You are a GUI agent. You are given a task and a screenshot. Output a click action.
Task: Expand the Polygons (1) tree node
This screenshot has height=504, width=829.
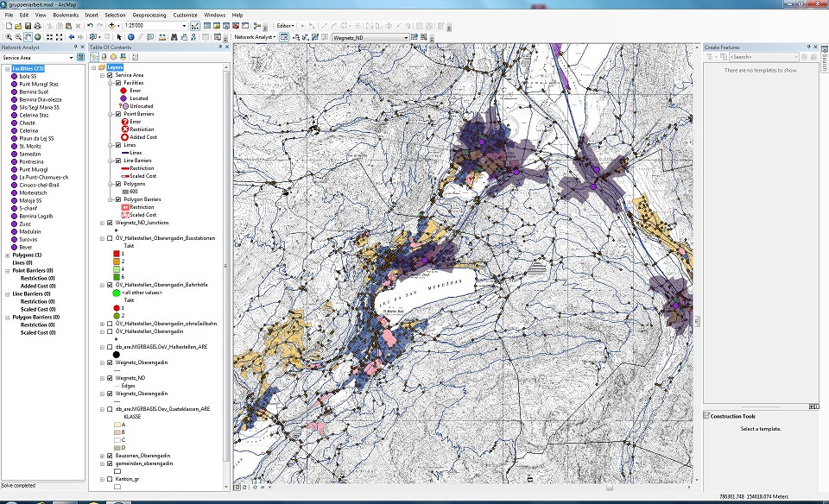[6, 255]
